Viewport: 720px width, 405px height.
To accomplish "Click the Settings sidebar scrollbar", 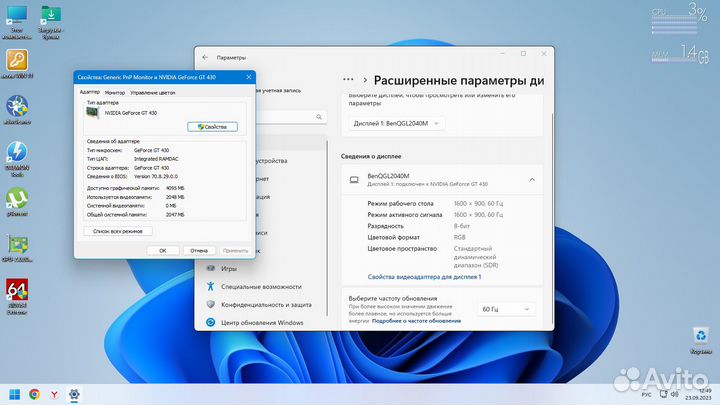I will point(327,229).
